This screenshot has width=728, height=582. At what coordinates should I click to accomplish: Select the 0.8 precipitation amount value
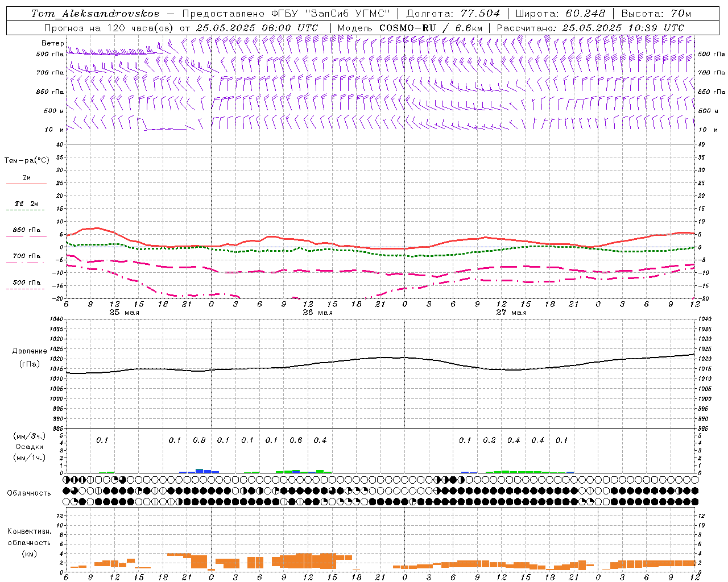click(199, 440)
